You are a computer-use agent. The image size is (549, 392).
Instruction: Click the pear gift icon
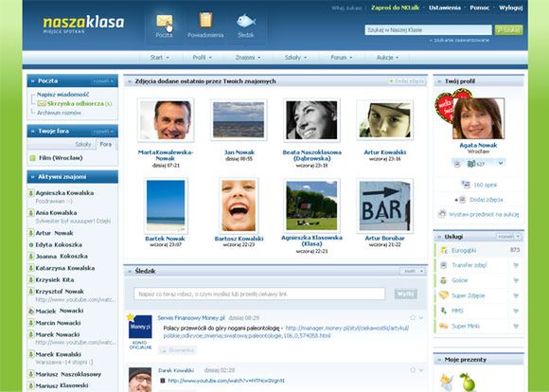tap(467, 382)
